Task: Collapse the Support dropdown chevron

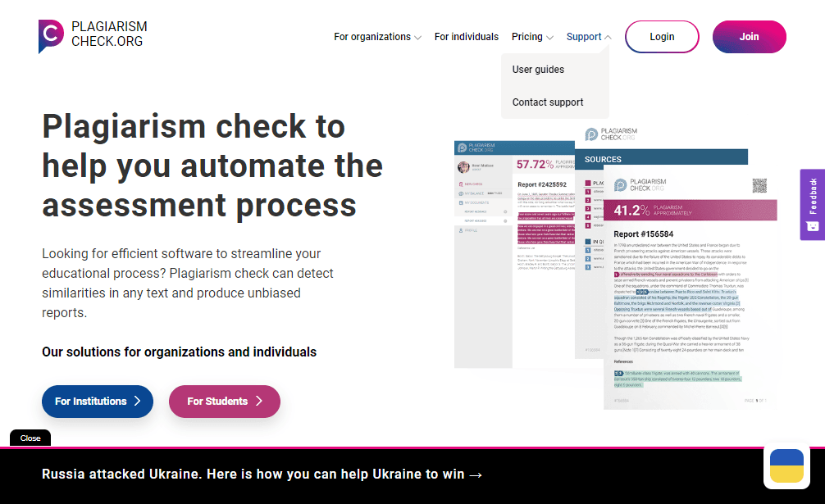Action: click(608, 38)
